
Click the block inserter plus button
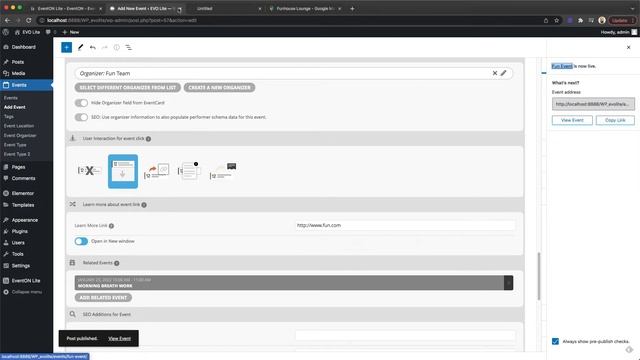[x=67, y=47]
